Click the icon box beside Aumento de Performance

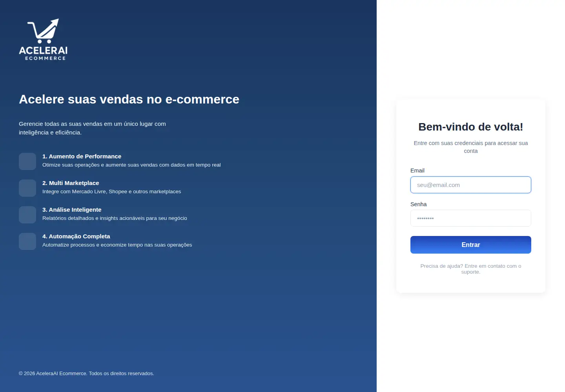point(27,162)
